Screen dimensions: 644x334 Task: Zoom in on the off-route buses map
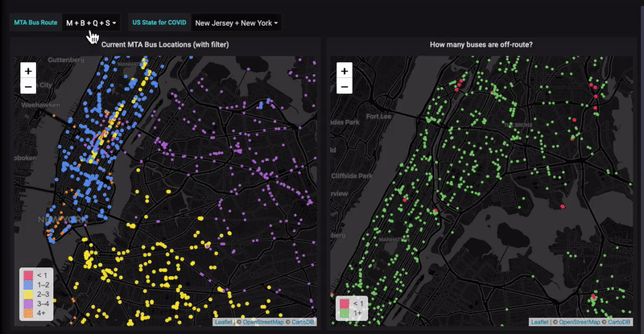[344, 71]
